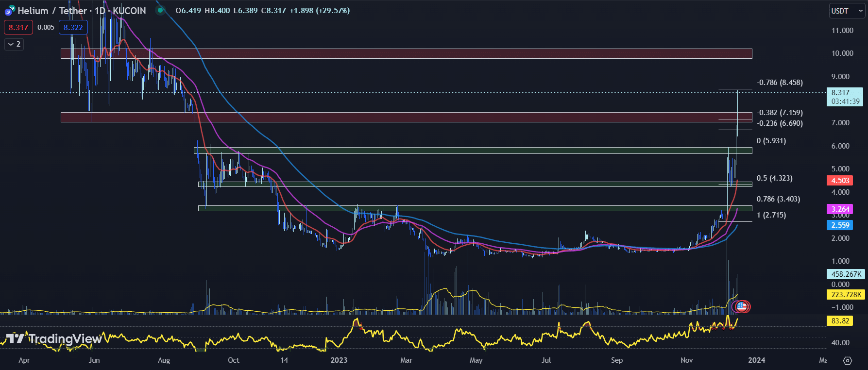868x370 pixels.
Task: Click the -0.786 (8.458) Fibonacci level label
Action: 780,83
